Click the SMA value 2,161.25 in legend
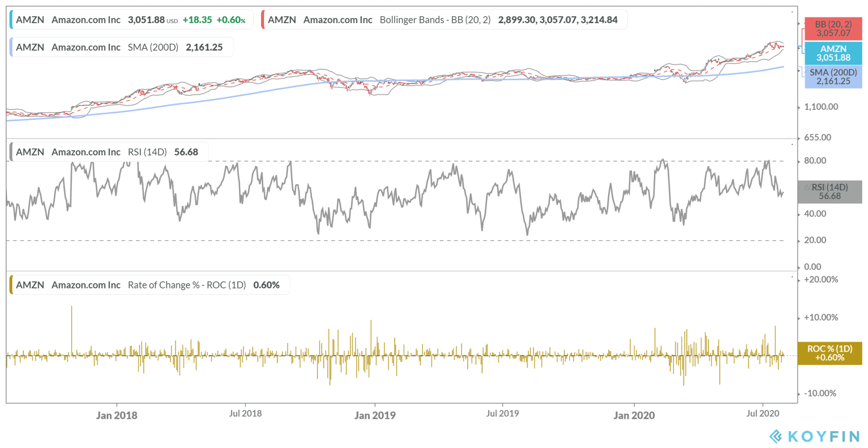This screenshot has height=448, width=868. pyautogui.click(x=204, y=47)
